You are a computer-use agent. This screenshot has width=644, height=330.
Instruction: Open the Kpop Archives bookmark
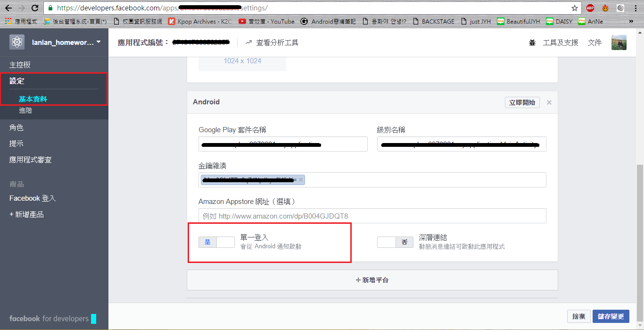coord(200,21)
